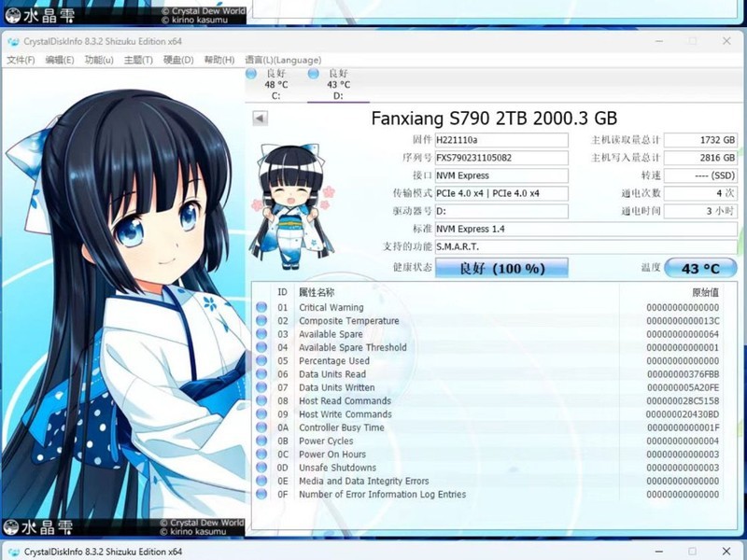Click the 良好 (100 %) health status button
747x560 pixels.
tap(501, 268)
